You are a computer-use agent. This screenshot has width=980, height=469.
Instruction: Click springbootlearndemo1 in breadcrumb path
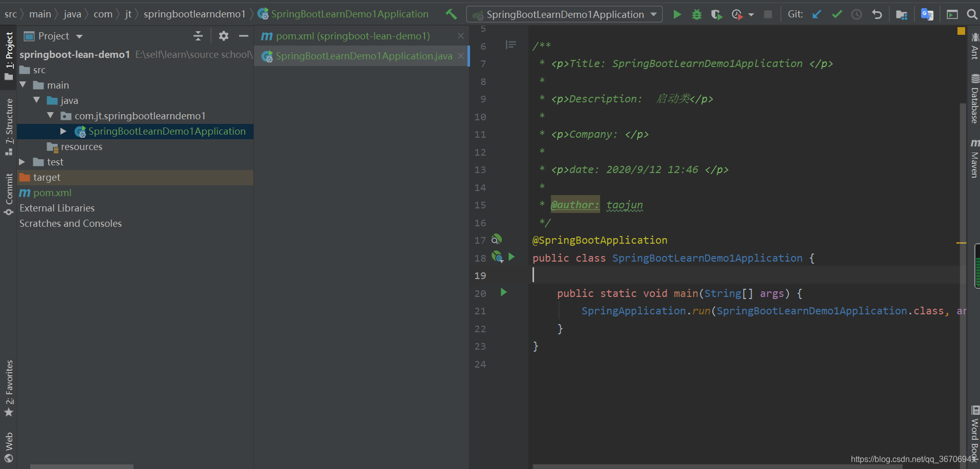(x=195, y=14)
